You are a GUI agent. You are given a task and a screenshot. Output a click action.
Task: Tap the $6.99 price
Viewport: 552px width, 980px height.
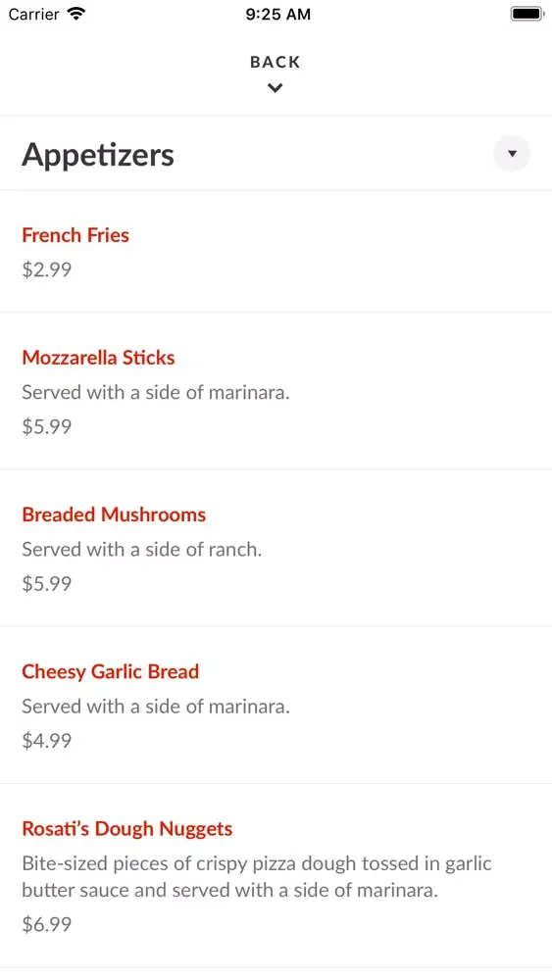click(x=47, y=924)
